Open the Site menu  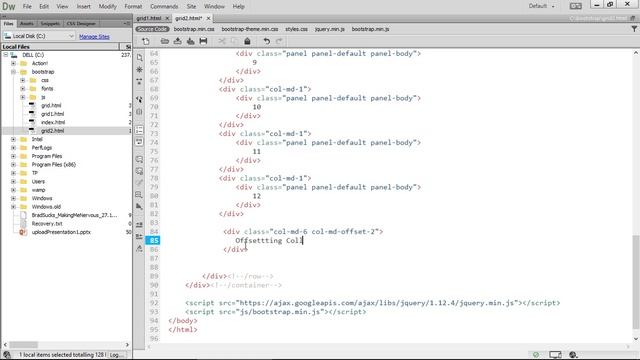click(191, 6)
